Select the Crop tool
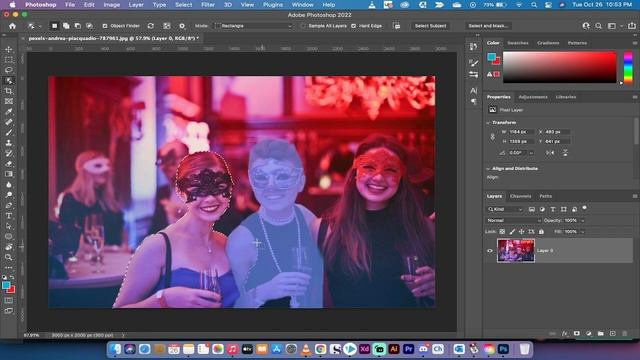This screenshot has height=360, width=640. (x=9, y=91)
